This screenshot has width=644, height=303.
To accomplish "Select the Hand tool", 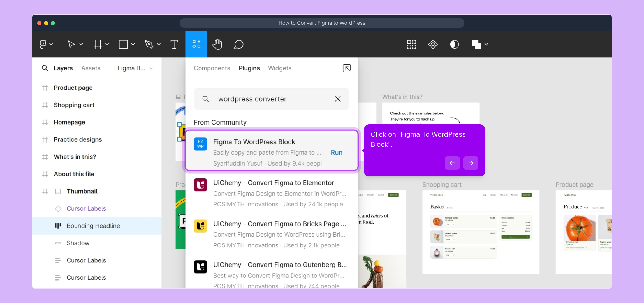I will pyautogui.click(x=217, y=44).
